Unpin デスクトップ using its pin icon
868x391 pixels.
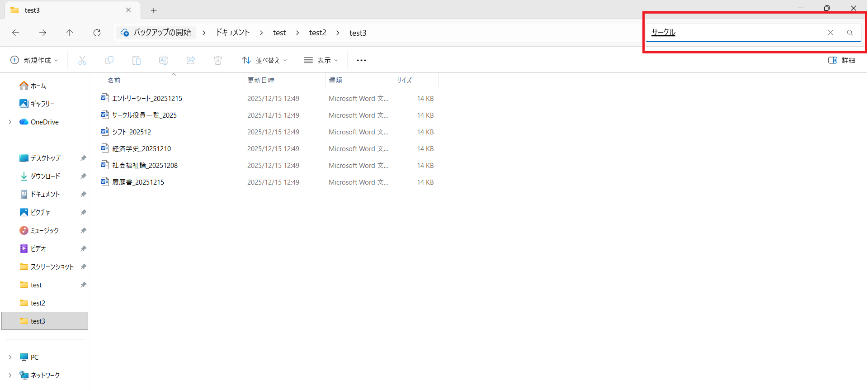[83, 158]
